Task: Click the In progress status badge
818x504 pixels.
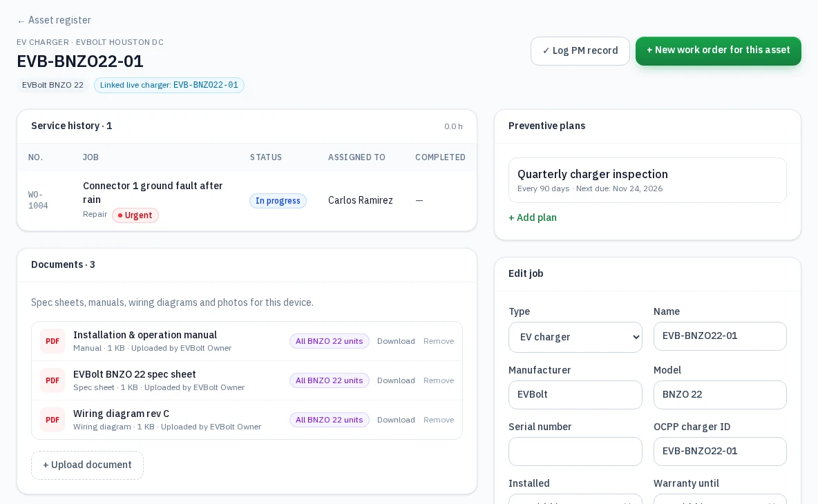Action: point(278,201)
